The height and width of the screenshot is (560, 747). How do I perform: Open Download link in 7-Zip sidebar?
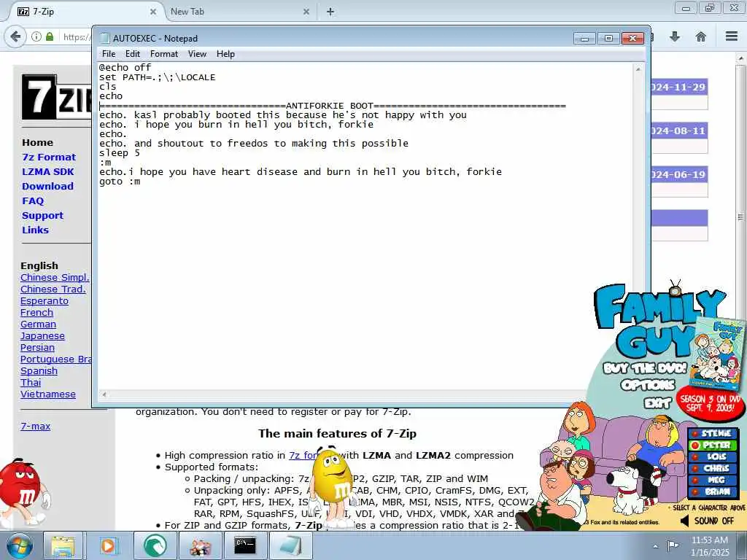(x=47, y=186)
